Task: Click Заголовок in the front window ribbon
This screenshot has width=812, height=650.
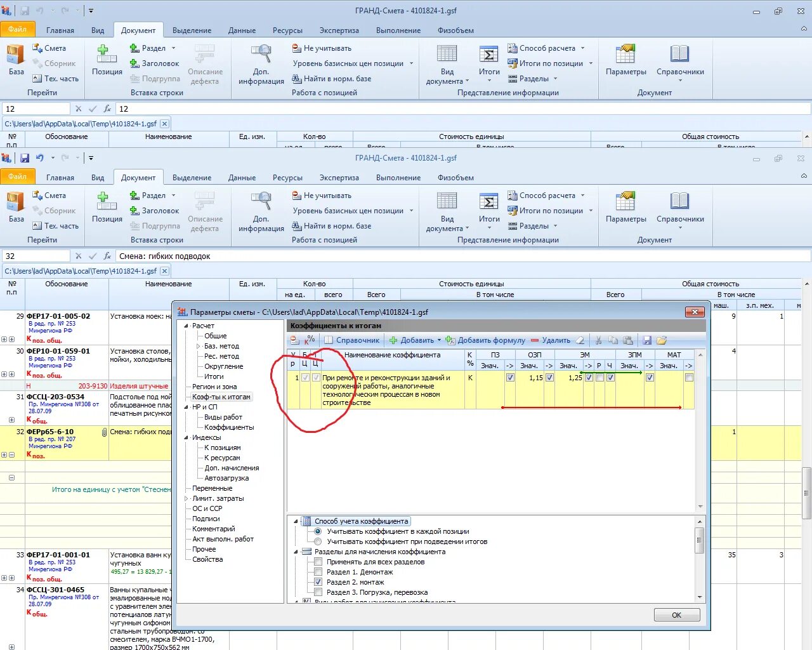Action: (x=154, y=211)
